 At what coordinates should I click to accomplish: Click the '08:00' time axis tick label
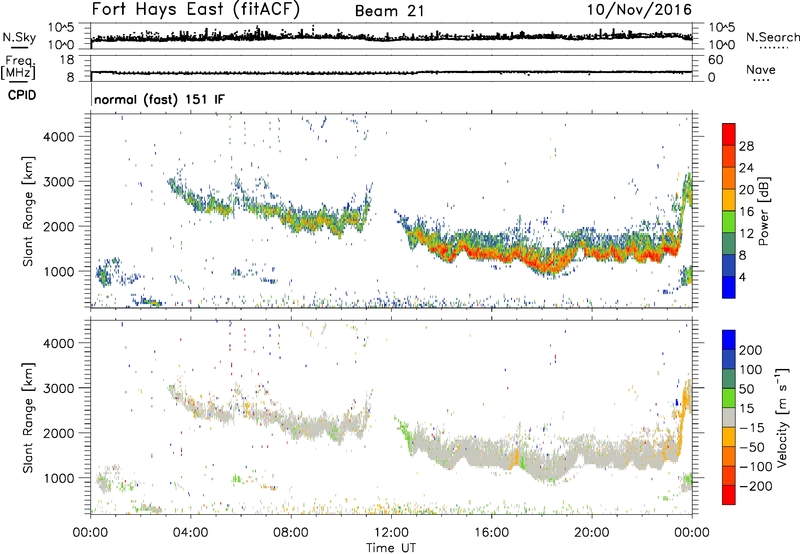(x=291, y=533)
